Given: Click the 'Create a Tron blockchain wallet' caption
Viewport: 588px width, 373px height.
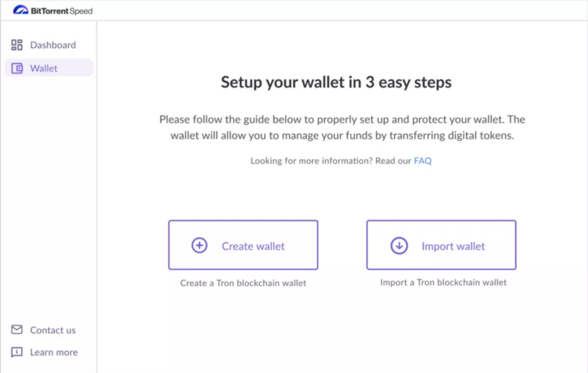Looking at the screenshot, I should pyautogui.click(x=243, y=283).
